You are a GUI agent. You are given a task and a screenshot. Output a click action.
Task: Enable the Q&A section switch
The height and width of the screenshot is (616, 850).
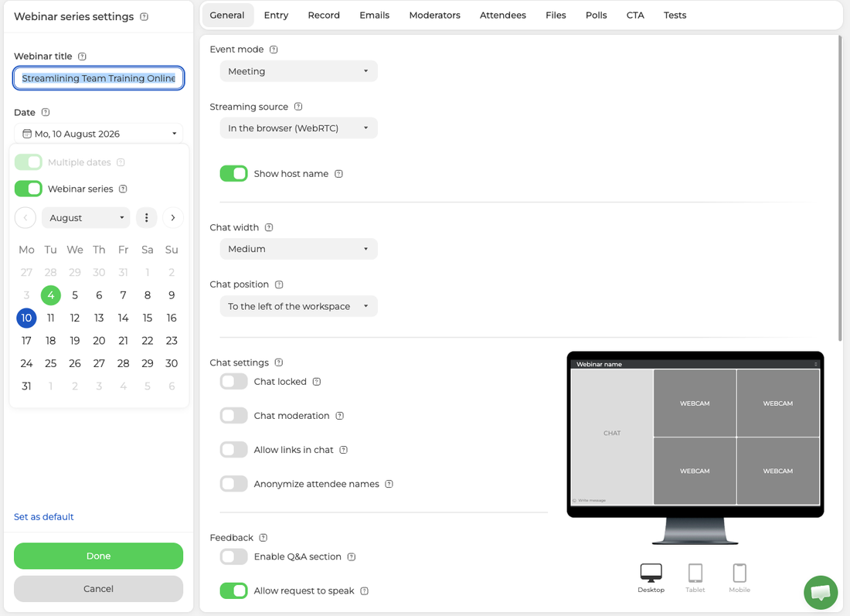[x=233, y=557]
